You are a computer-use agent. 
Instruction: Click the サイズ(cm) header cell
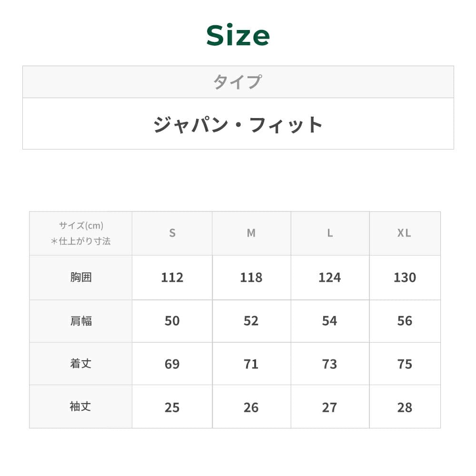(81, 233)
